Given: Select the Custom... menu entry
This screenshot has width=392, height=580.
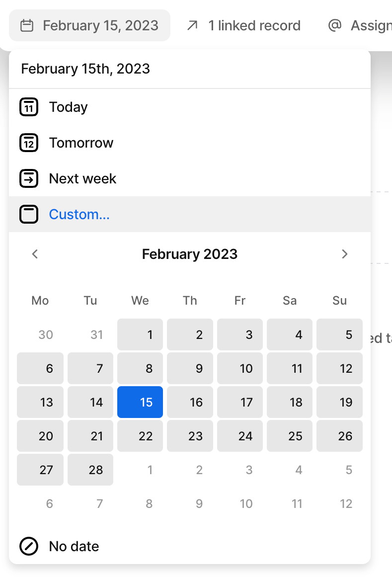Looking at the screenshot, I should (79, 214).
